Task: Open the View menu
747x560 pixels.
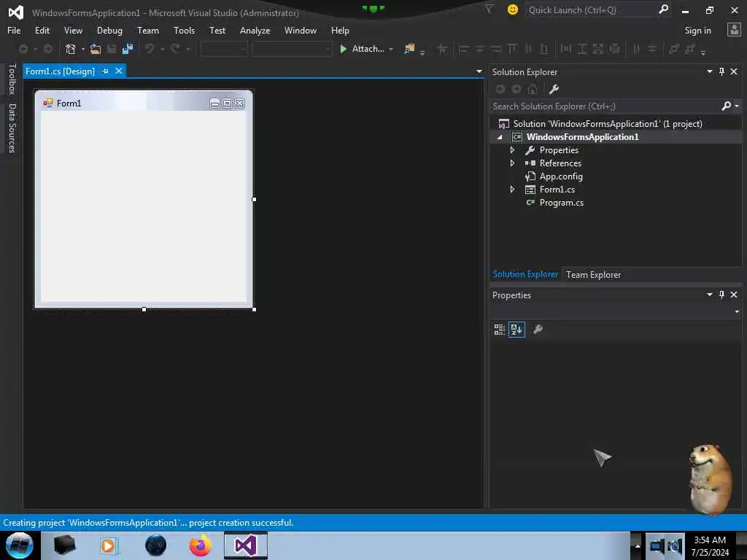Action: tap(73, 31)
